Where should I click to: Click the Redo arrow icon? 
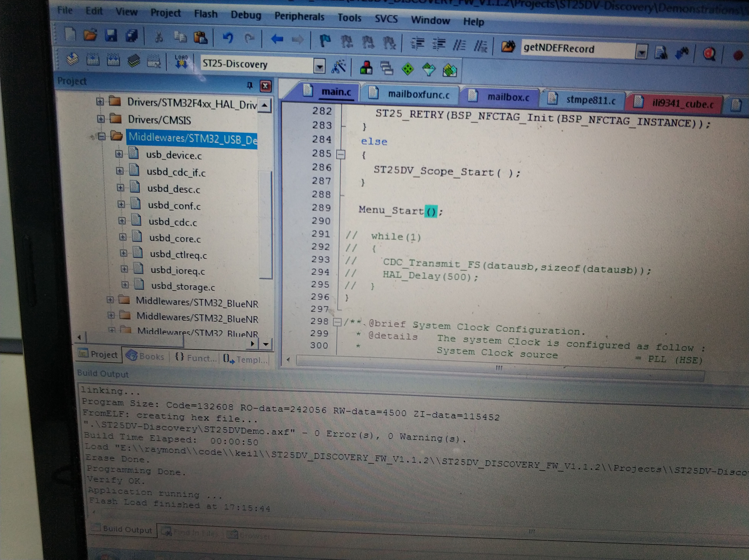(x=249, y=39)
